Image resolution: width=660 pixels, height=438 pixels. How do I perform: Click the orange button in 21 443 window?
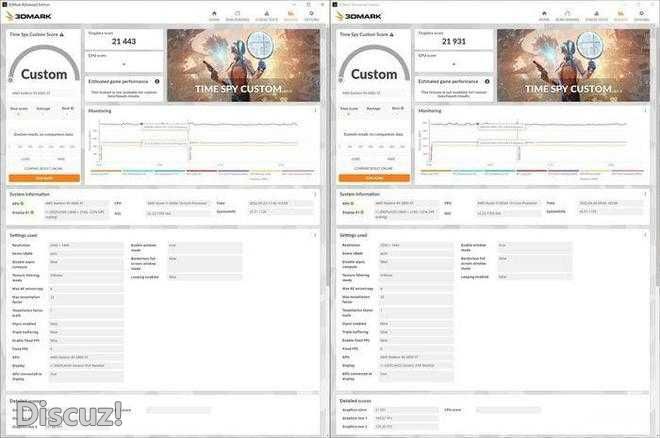[44, 178]
